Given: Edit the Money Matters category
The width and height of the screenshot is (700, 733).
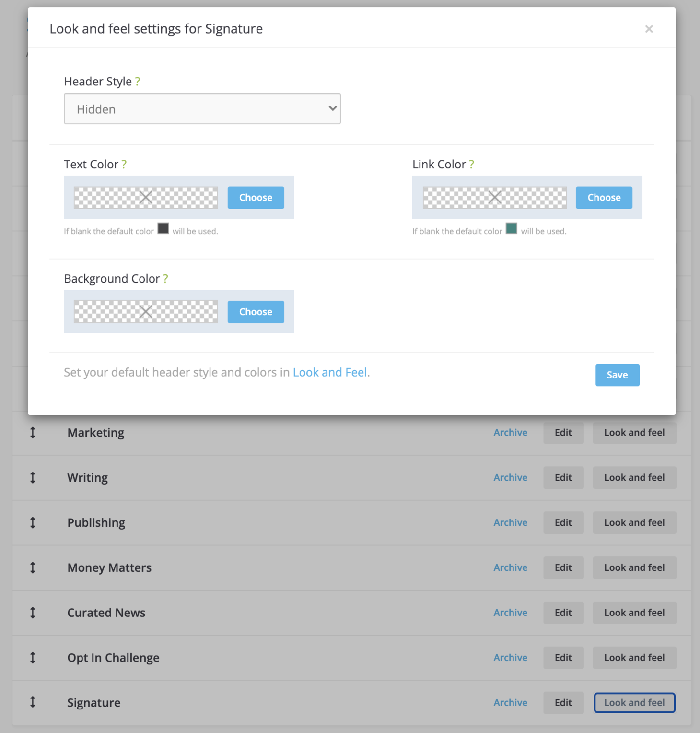Looking at the screenshot, I should pos(563,568).
